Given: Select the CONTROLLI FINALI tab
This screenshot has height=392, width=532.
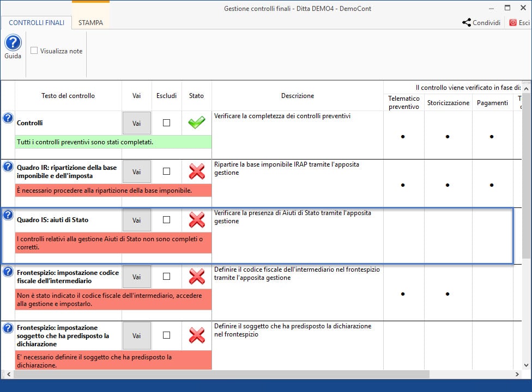Looking at the screenshot, I should (x=37, y=23).
